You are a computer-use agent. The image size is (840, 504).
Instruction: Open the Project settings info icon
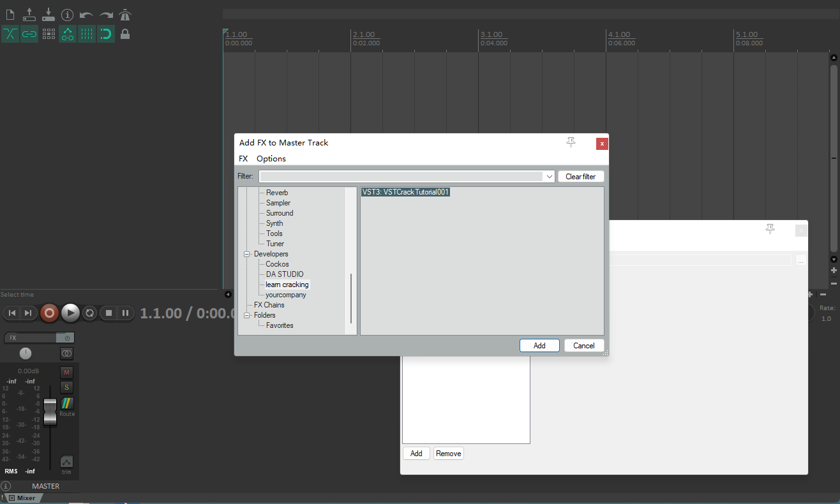click(x=67, y=14)
